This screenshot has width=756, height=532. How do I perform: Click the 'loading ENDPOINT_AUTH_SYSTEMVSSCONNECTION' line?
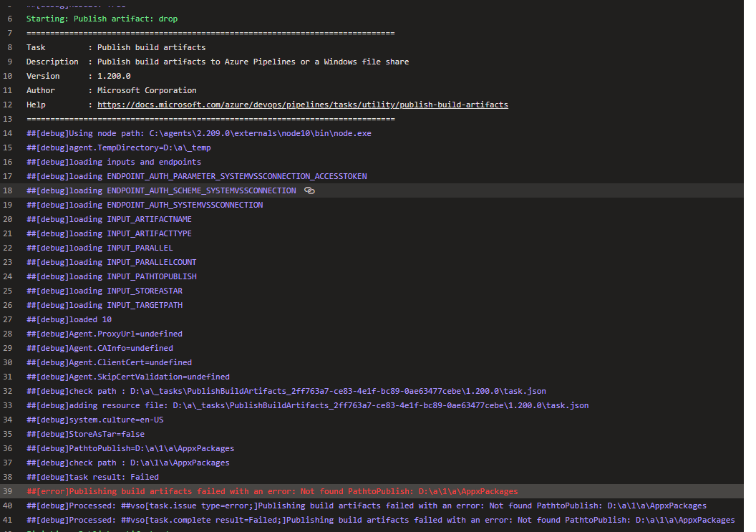tap(145, 205)
